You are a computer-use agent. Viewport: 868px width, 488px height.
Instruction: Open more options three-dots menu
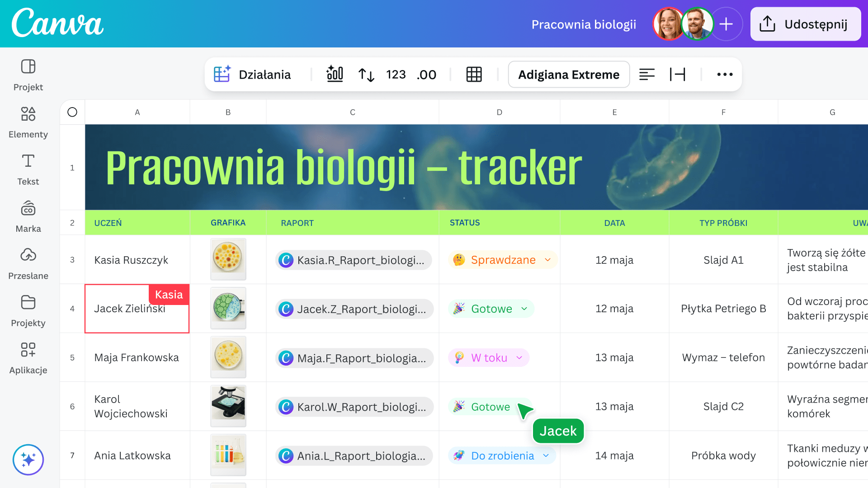(x=725, y=75)
